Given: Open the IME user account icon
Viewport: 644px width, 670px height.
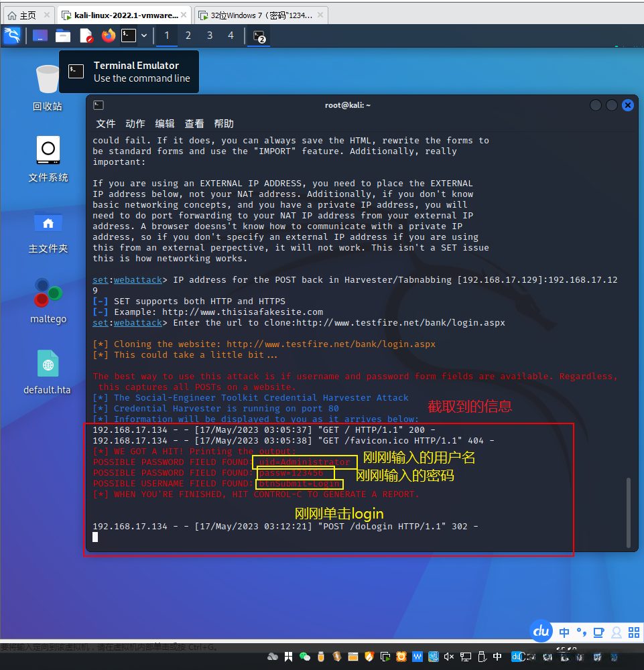Looking at the screenshot, I should tap(617, 632).
